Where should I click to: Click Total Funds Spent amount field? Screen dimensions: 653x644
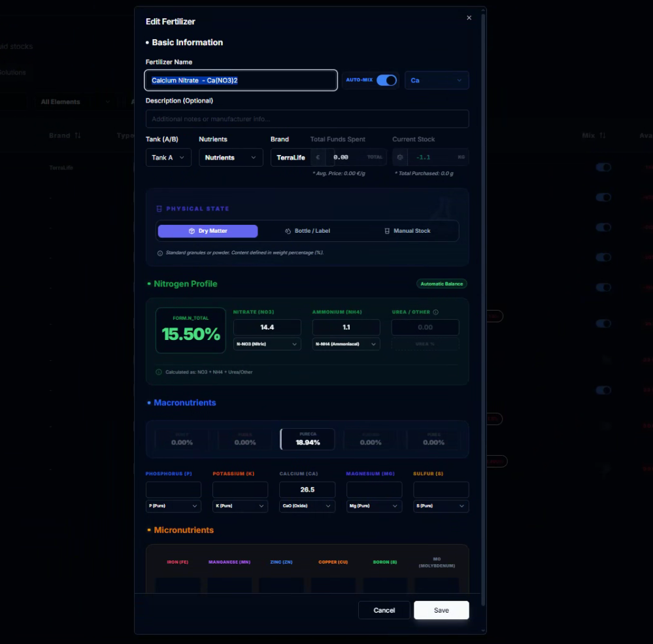click(x=349, y=158)
